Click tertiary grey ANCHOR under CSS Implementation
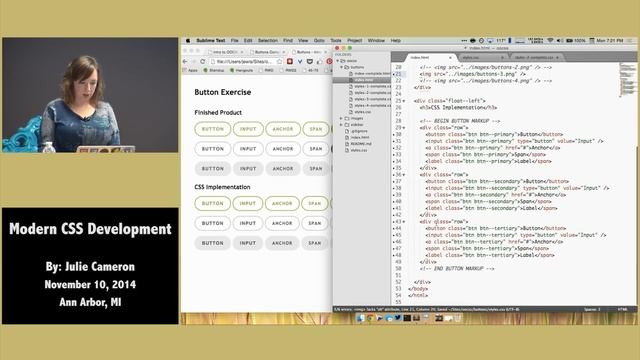Image resolution: width=640 pixels, height=360 pixels. click(x=282, y=243)
